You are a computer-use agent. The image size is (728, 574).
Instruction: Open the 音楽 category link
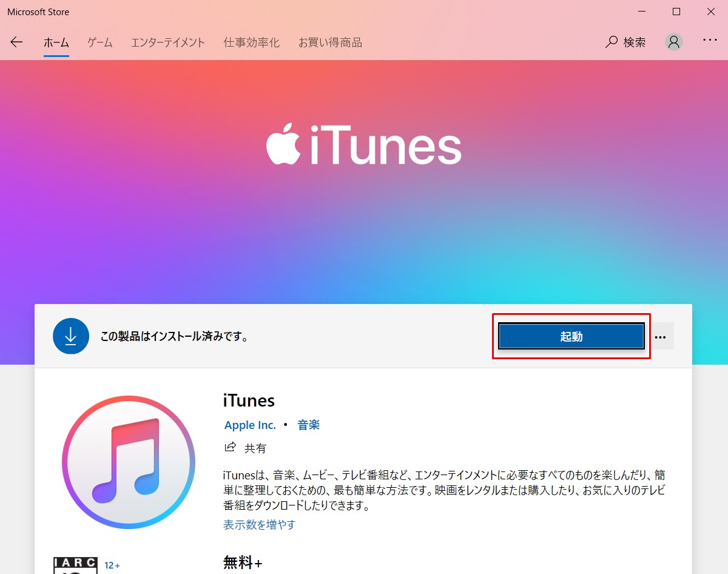(x=308, y=425)
